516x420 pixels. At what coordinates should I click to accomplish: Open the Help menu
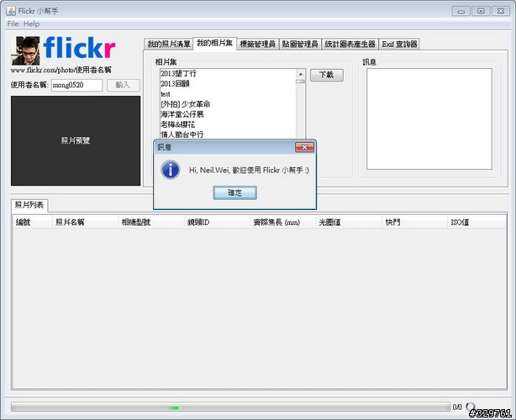[x=32, y=24]
